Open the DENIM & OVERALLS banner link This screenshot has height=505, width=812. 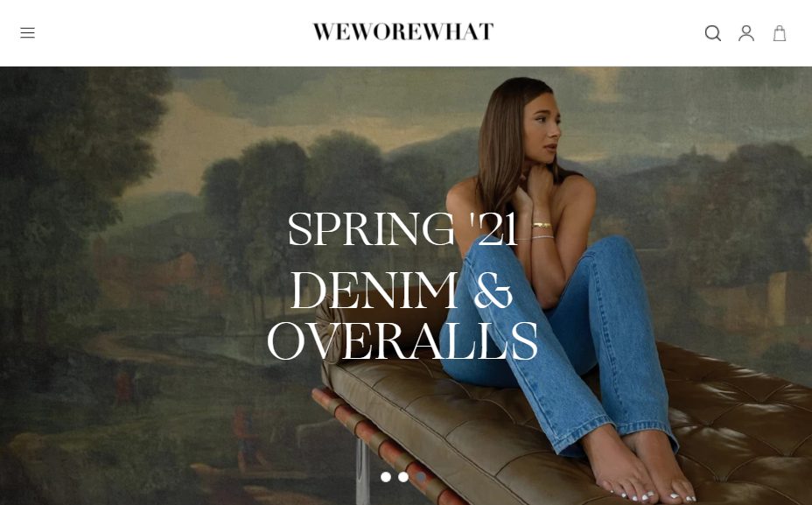click(402, 315)
